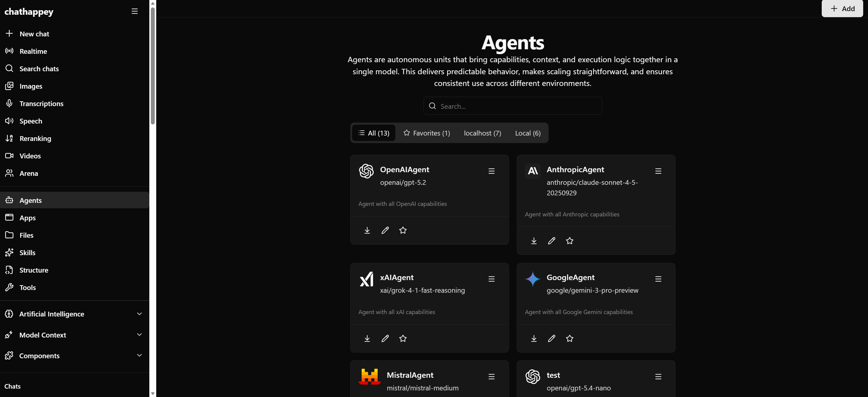Expand the Components section
Image resolution: width=868 pixels, height=397 pixels.
(75, 356)
